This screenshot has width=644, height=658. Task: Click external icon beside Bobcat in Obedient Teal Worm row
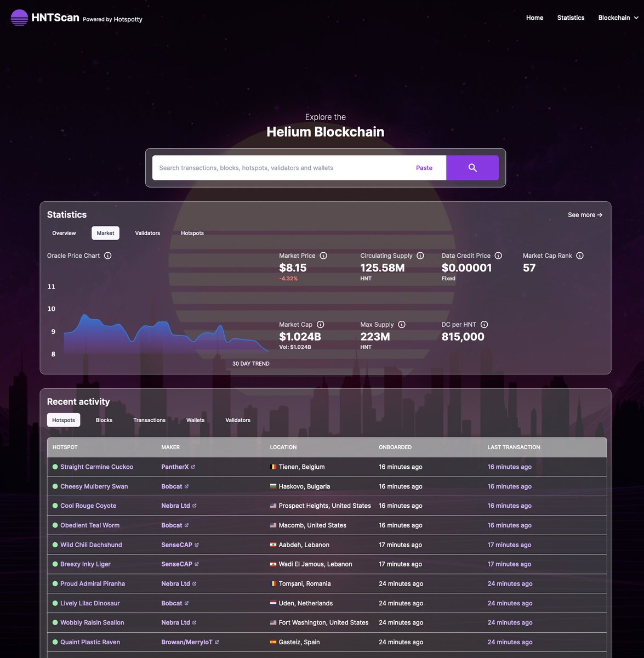(x=186, y=526)
